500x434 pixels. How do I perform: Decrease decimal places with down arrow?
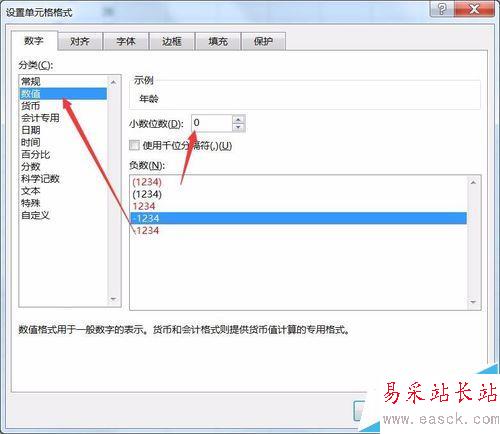point(238,127)
